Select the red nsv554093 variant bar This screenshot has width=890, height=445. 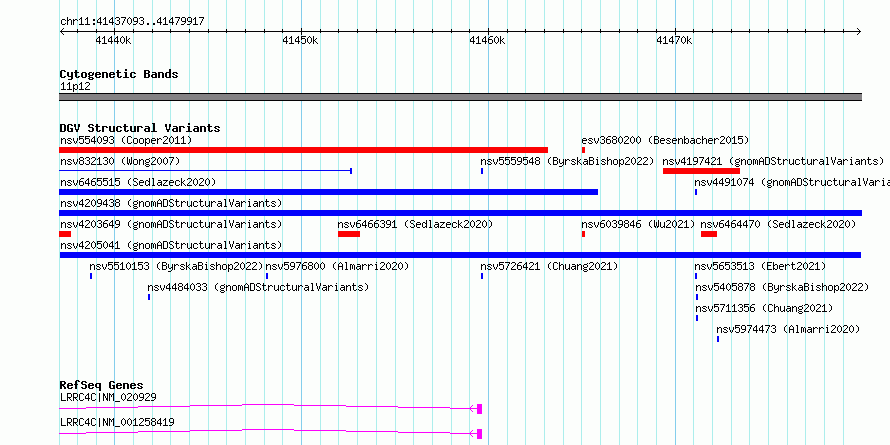coord(304,150)
